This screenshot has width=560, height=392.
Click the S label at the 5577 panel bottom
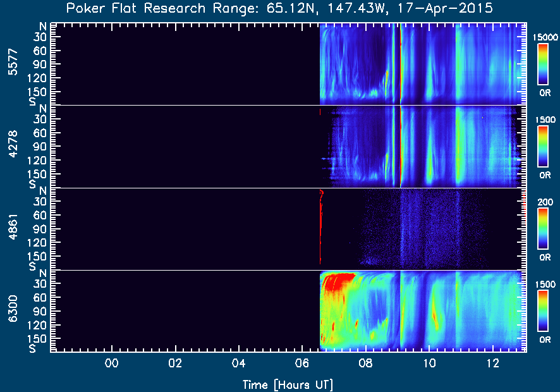[x=33, y=101]
